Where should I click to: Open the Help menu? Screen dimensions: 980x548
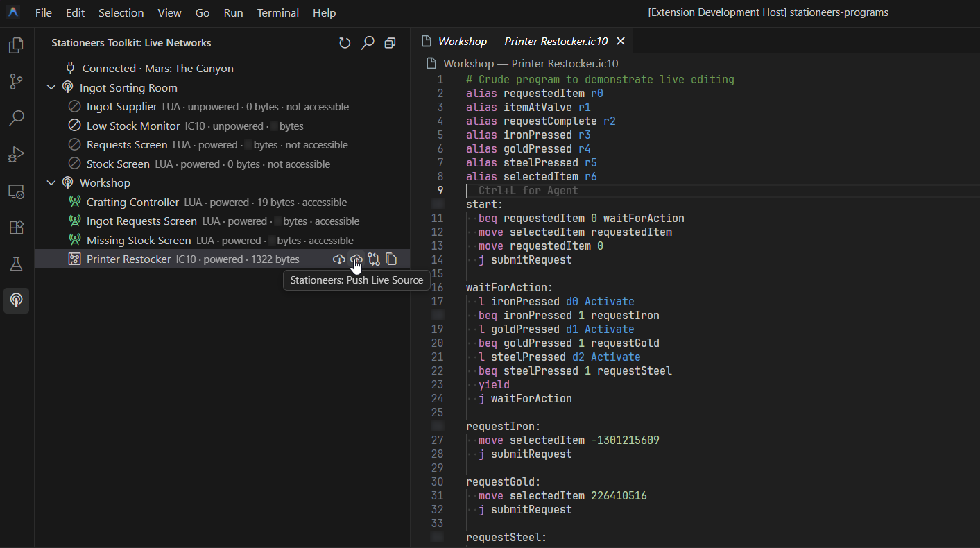(x=324, y=12)
